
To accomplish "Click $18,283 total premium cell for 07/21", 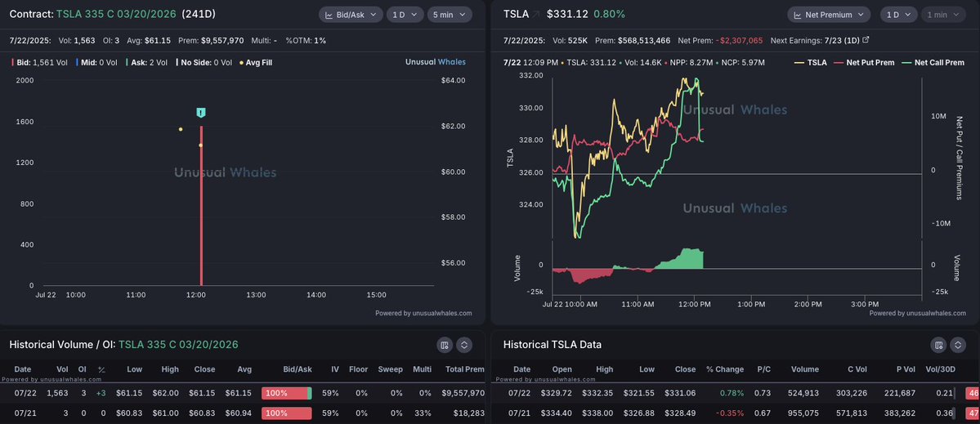I will pyautogui.click(x=471, y=413).
